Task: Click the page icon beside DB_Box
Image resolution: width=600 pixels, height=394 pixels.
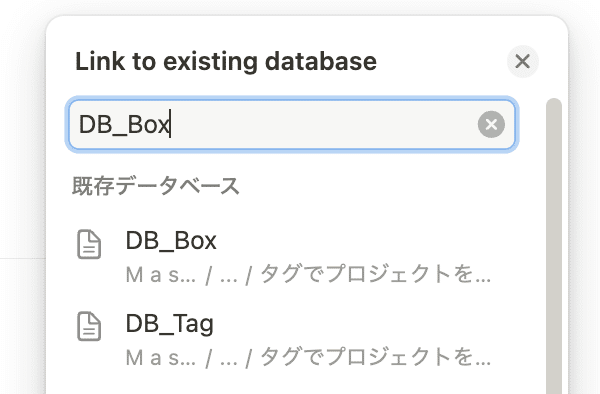Action: click(x=89, y=244)
